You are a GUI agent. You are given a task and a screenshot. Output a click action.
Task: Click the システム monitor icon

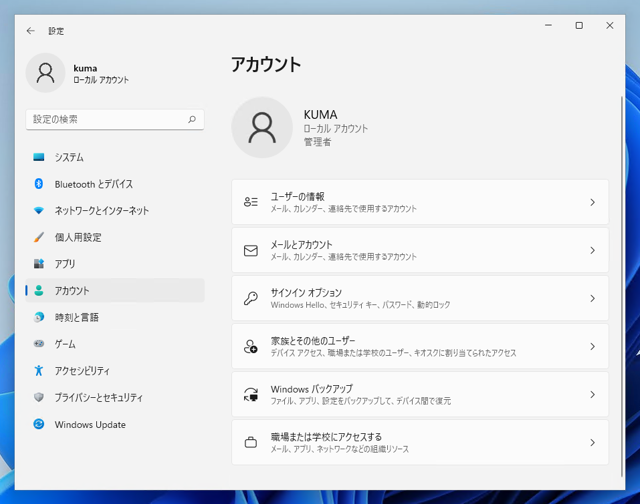coord(39,157)
